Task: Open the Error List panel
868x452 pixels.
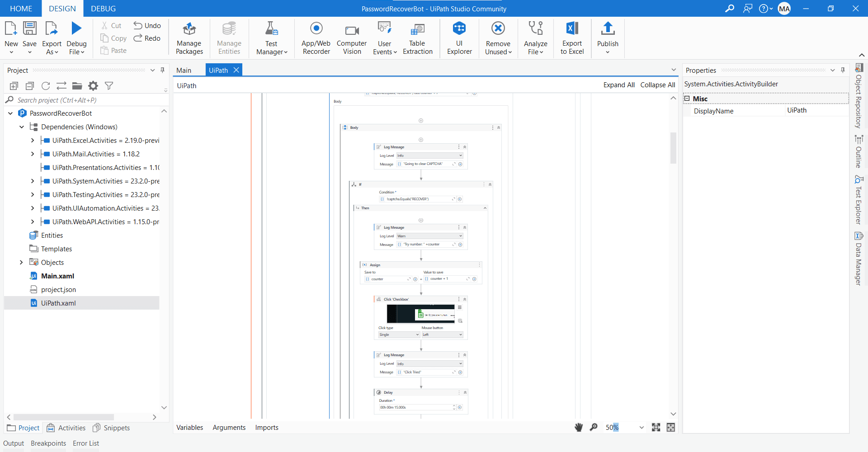Action: click(x=86, y=443)
